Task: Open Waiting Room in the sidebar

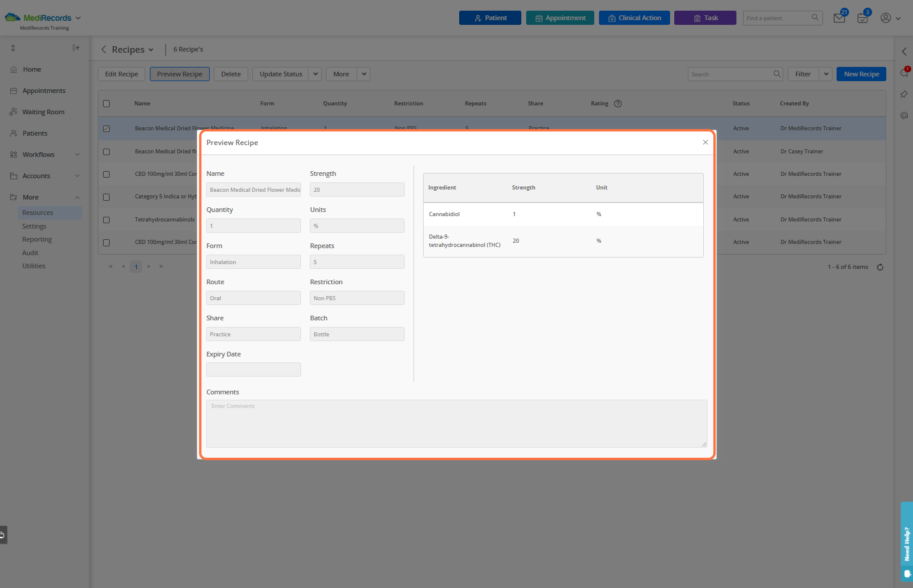Action: coord(43,112)
